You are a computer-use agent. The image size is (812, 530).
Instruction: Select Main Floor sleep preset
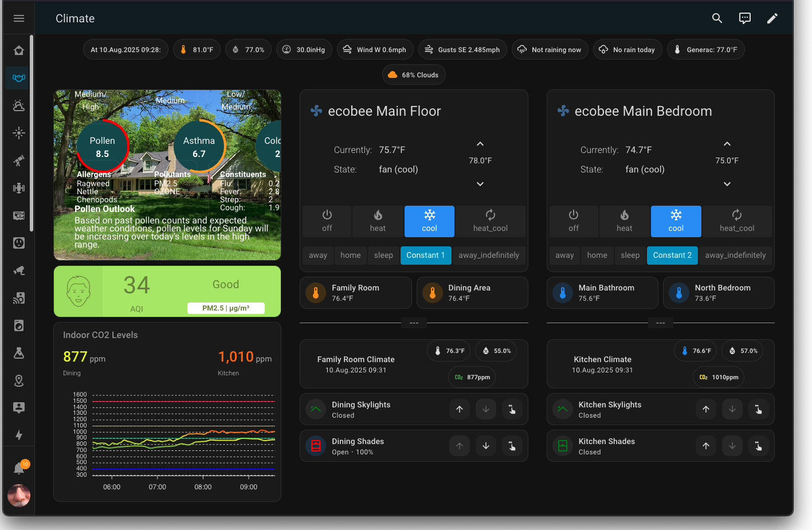pos(383,256)
